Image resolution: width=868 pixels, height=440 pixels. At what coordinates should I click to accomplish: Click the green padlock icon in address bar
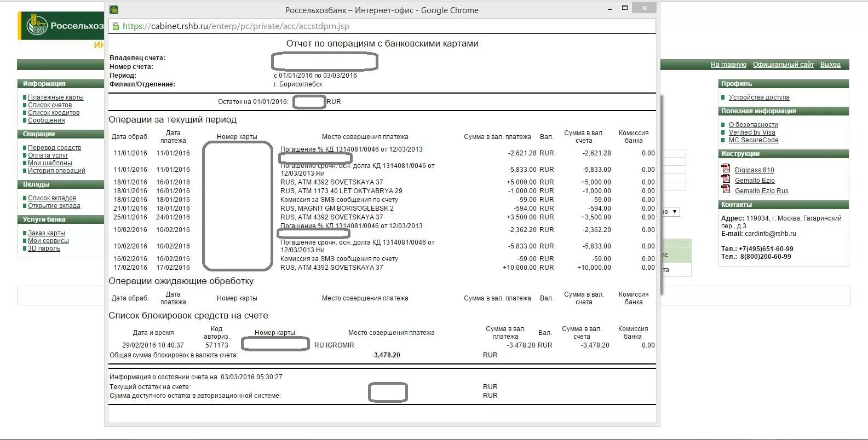click(x=116, y=26)
